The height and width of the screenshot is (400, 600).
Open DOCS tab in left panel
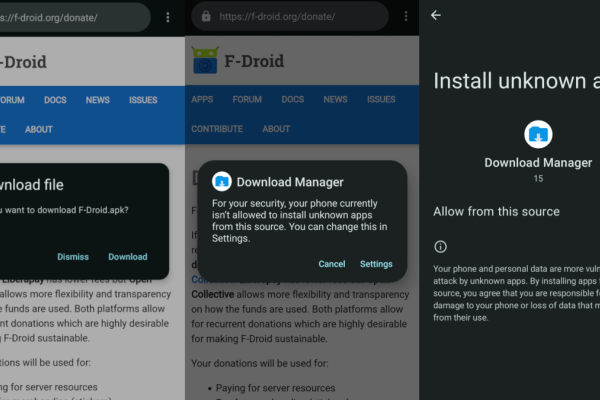point(55,100)
